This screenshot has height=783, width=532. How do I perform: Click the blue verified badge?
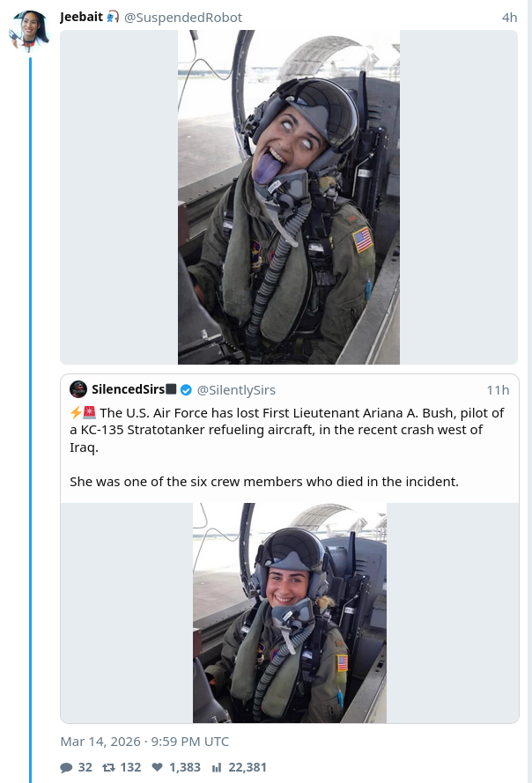[187, 389]
